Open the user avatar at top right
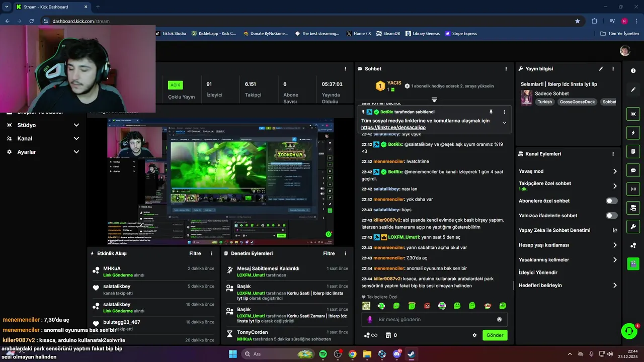This screenshot has height=362, width=644. click(625, 51)
